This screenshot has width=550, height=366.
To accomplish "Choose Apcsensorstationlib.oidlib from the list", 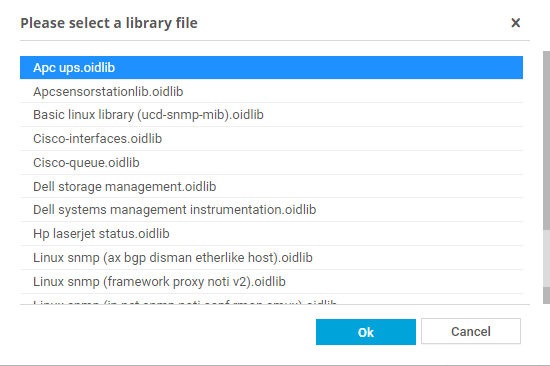I will tap(271, 91).
